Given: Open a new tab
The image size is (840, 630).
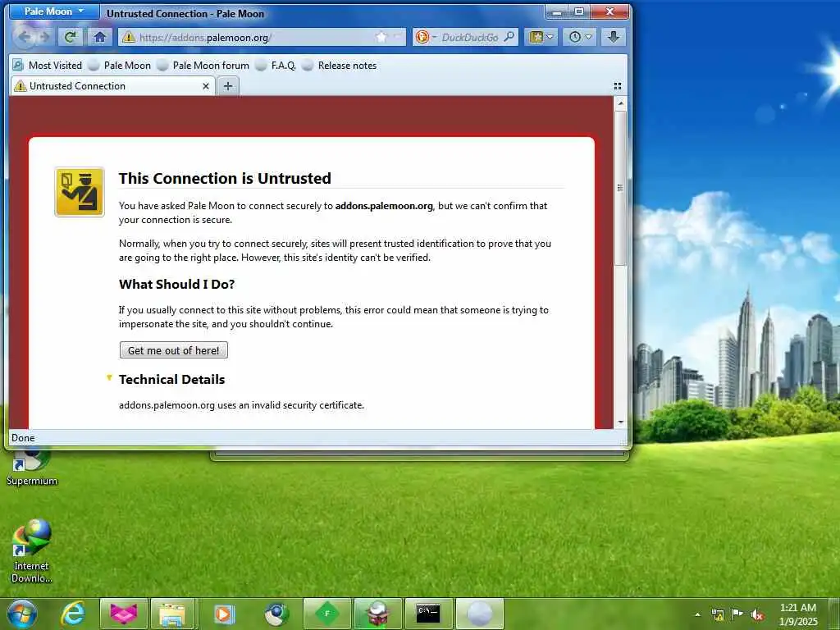Looking at the screenshot, I should coord(228,85).
